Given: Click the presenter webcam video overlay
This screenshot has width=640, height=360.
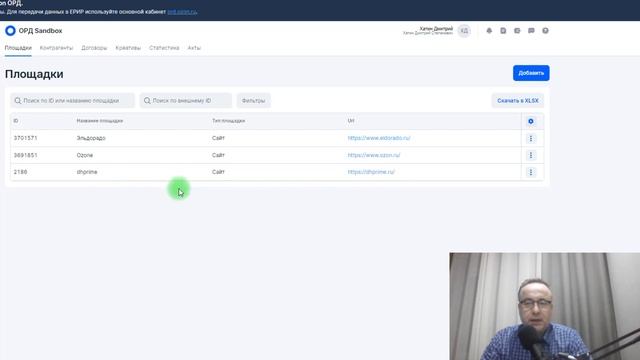Looking at the screenshot, I should coord(544,306).
